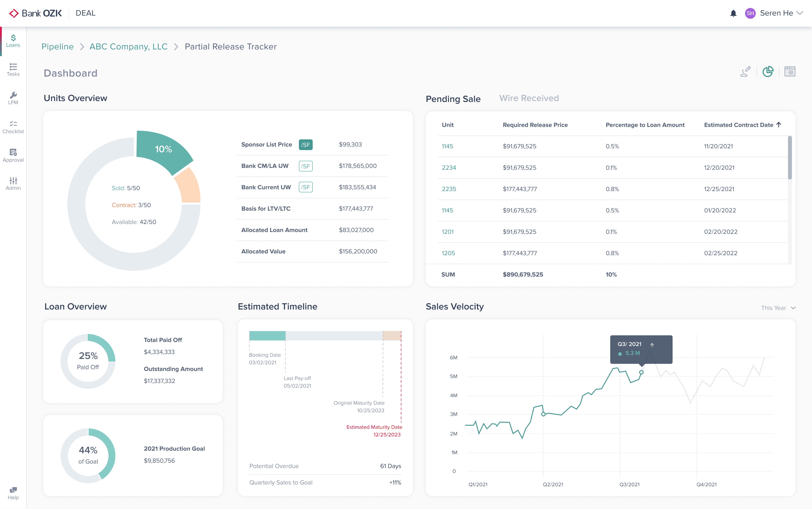Click the notifications bell icon
This screenshot has width=812, height=509.
tap(733, 13)
